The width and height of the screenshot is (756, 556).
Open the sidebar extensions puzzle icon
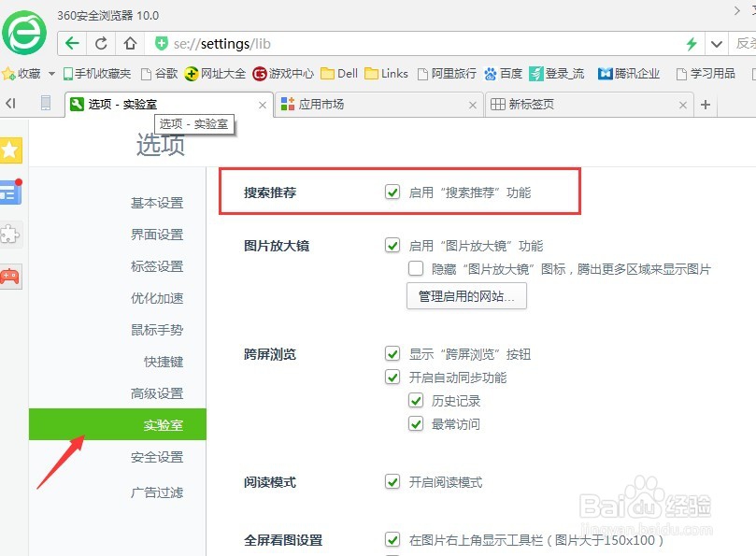point(10,235)
